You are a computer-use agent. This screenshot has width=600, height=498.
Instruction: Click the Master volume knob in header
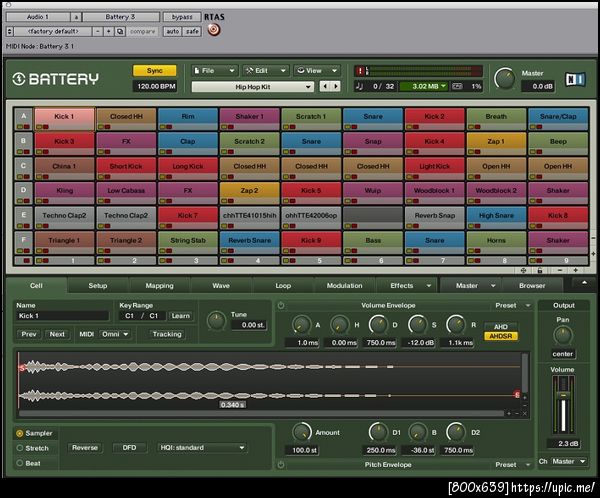504,79
